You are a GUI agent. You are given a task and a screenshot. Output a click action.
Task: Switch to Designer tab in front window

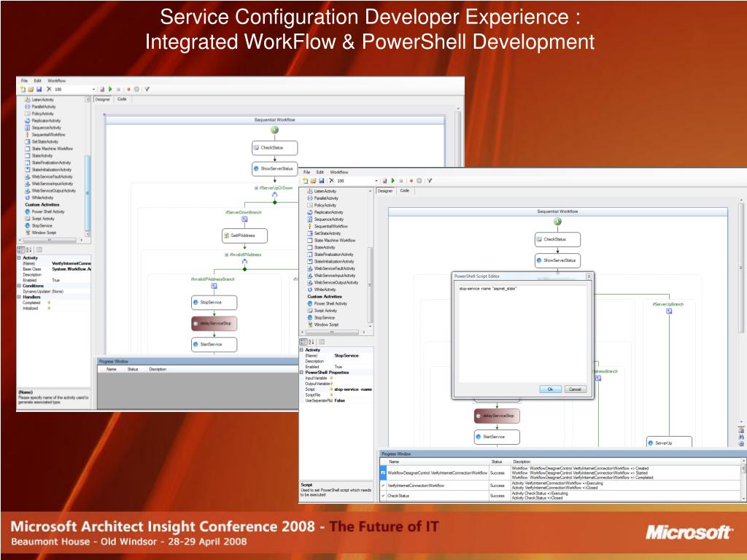click(x=385, y=190)
